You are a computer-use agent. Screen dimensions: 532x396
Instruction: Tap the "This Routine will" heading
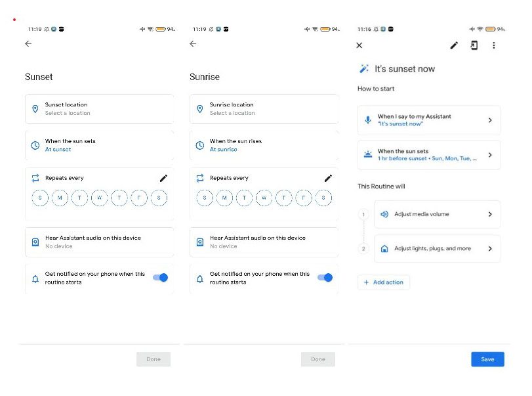pyautogui.click(x=381, y=186)
